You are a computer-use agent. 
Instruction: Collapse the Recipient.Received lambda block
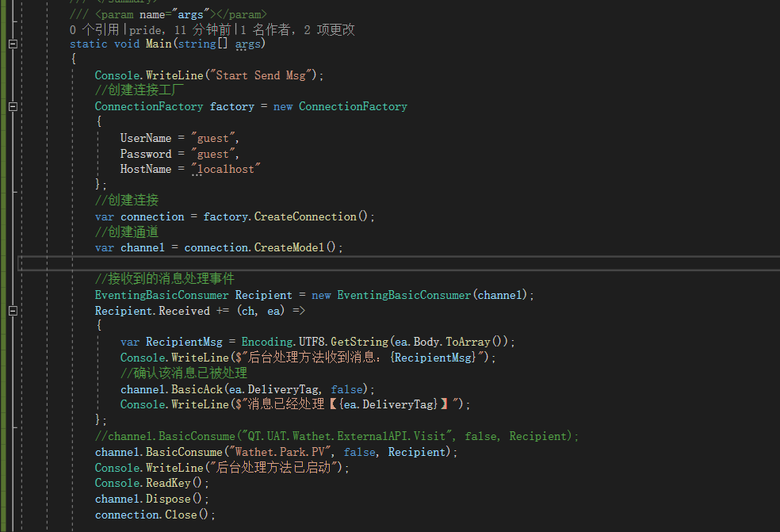tap(13, 311)
